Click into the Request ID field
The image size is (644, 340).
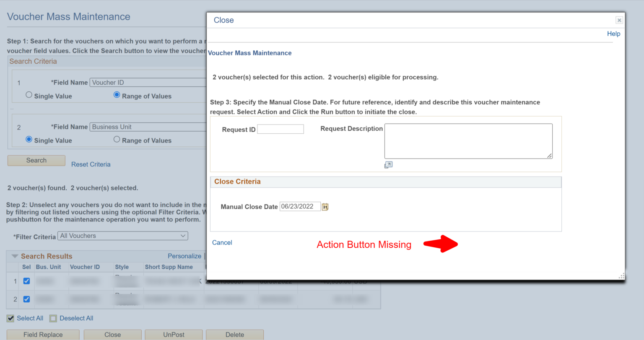[280, 129]
